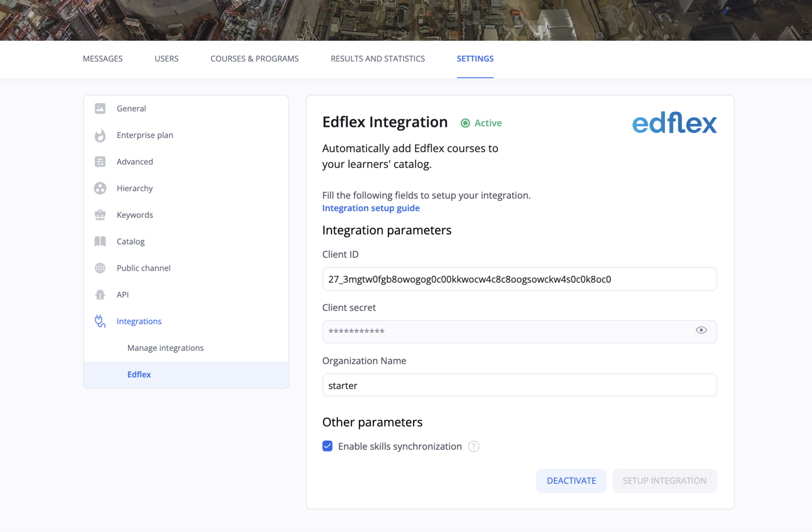Open Enterprise plan section
This screenshot has height=532, width=812.
click(x=186, y=135)
